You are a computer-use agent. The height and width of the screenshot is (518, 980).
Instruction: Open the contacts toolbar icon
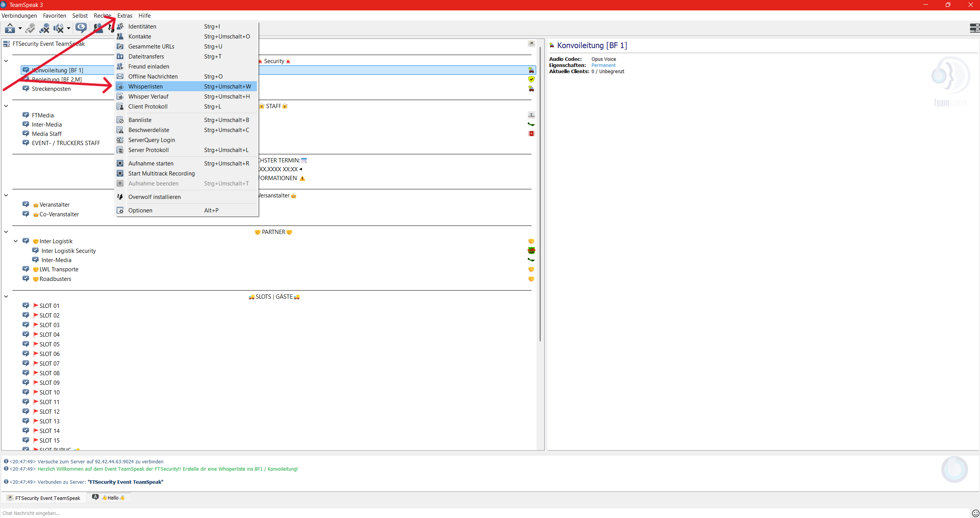pyautogui.click(x=98, y=28)
